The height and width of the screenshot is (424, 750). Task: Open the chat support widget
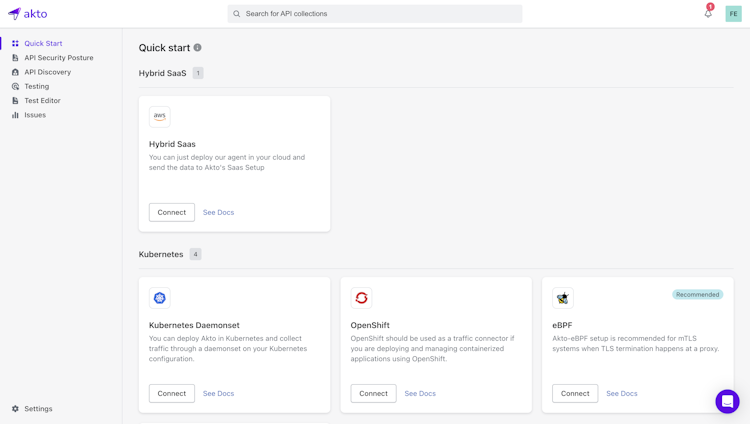pyautogui.click(x=727, y=401)
